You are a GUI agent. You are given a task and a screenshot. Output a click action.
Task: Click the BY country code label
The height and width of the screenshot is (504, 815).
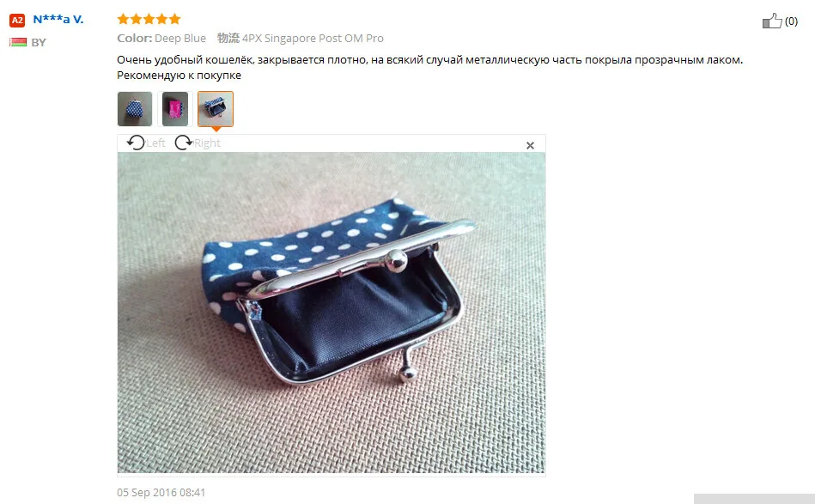[x=39, y=43]
